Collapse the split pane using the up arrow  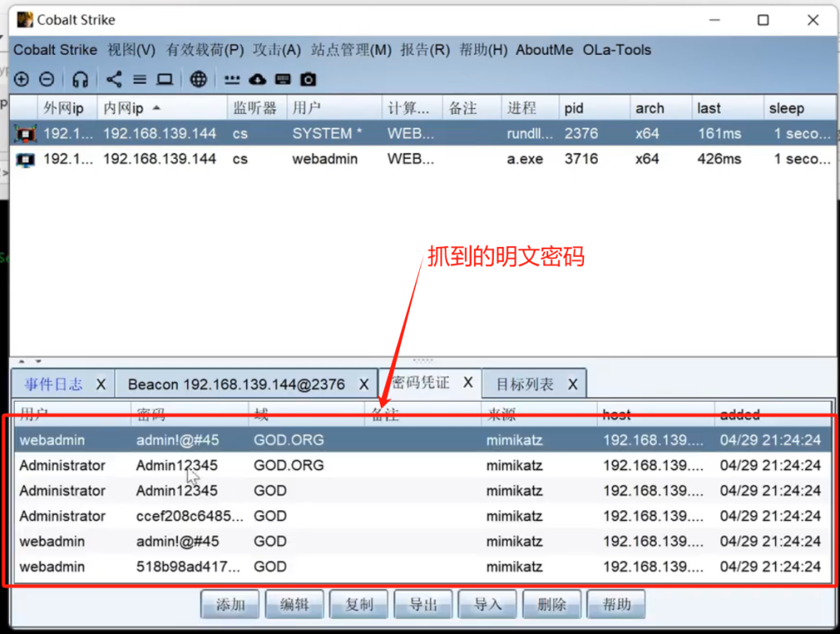tap(21, 361)
